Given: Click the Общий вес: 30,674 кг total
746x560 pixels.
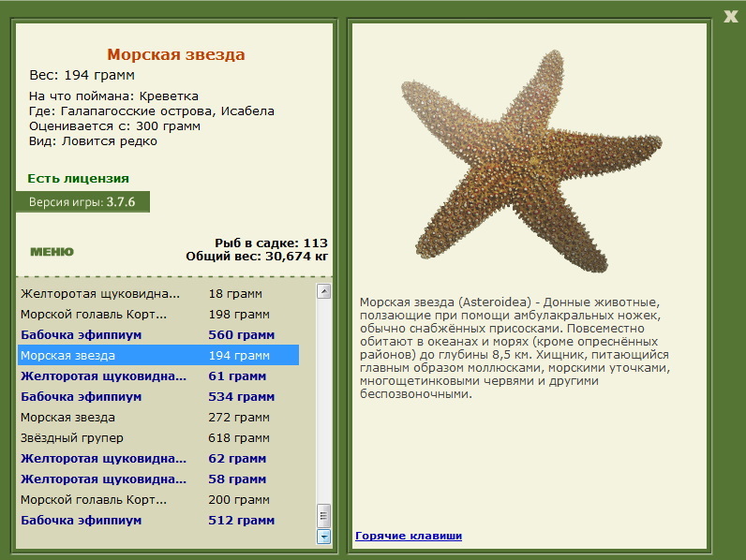Looking at the screenshot, I should [257, 257].
